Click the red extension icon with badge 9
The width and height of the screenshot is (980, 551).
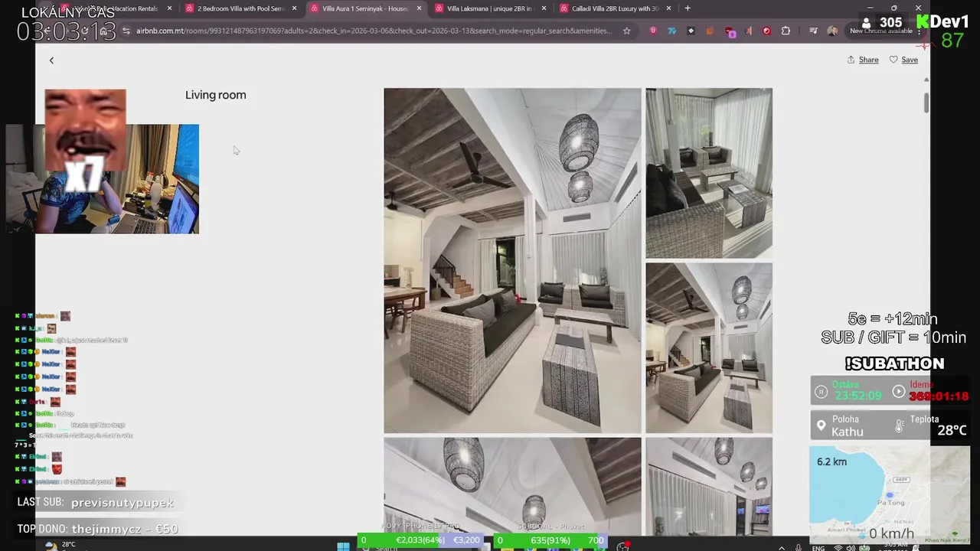tap(730, 32)
